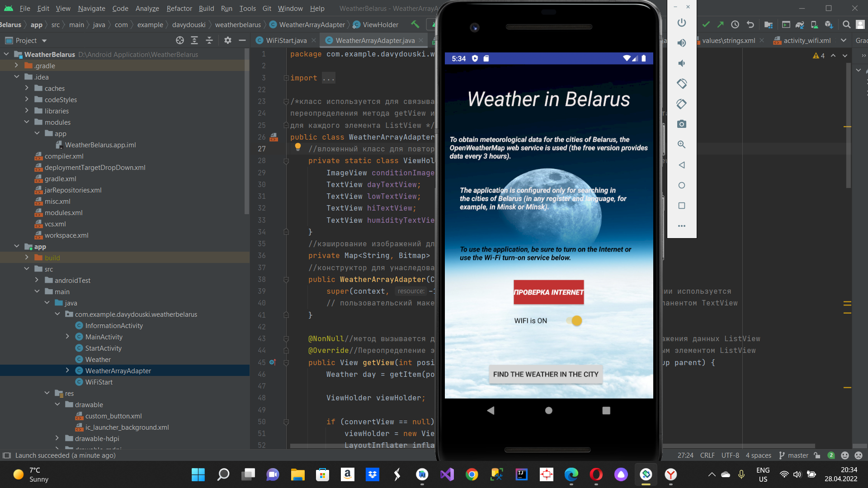Select InformationActivity class in tree
Screen dimensions: 868x488
pyautogui.click(x=114, y=325)
